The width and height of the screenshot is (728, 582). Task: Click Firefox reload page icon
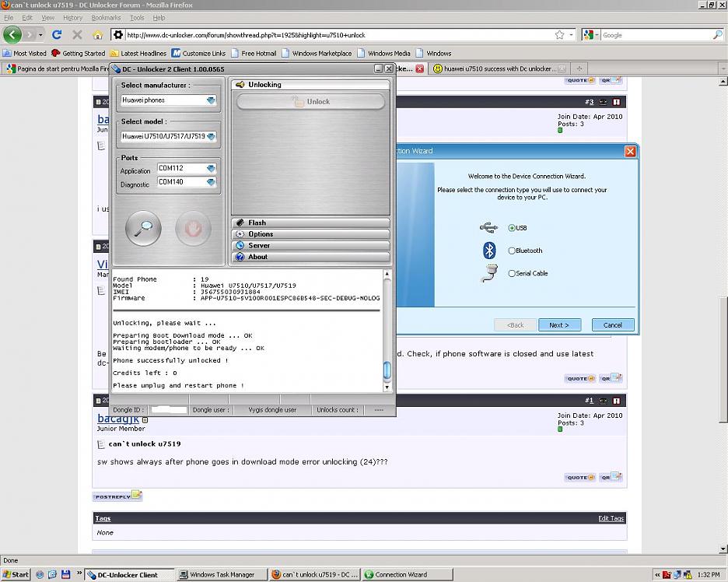[x=57, y=35]
